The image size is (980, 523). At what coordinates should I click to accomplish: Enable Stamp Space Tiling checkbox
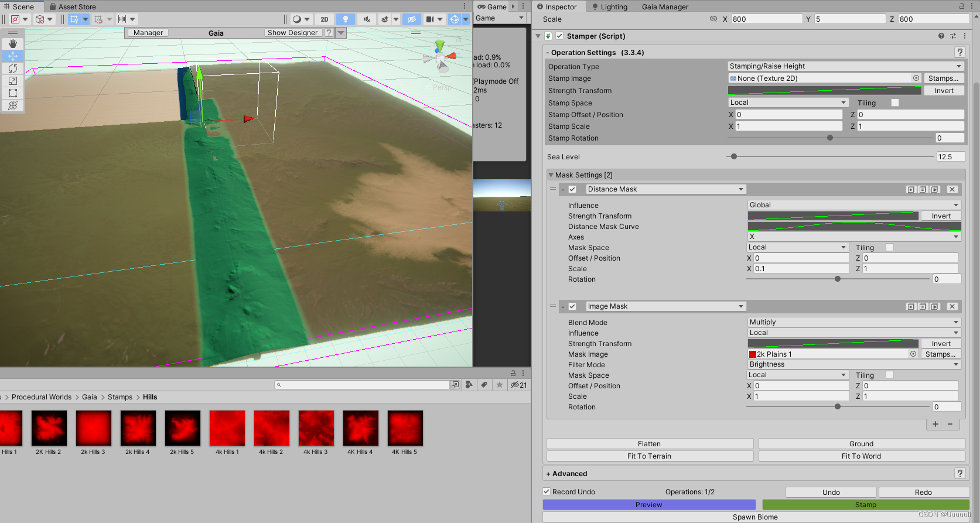coord(895,102)
